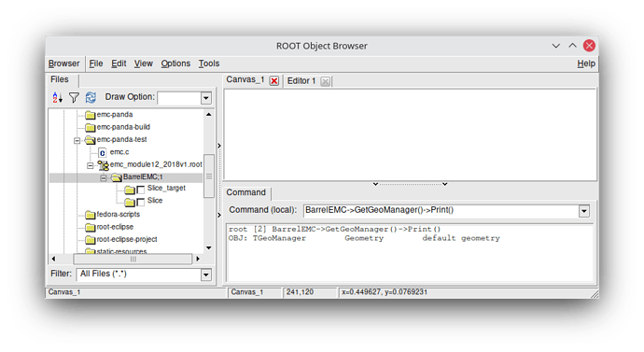Viewport: 644px width, 352px height.
Task: Select the BarrelEMC;1 tree row label
Action: (143, 177)
